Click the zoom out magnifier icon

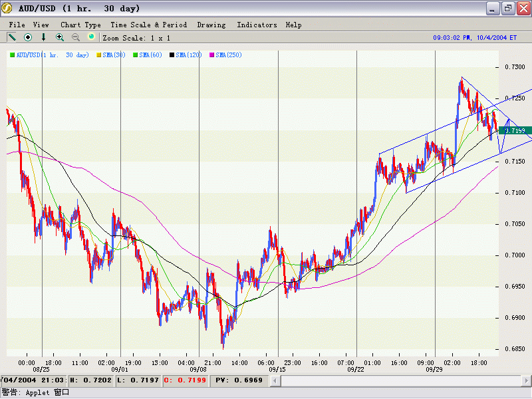[x=76, y=37]
